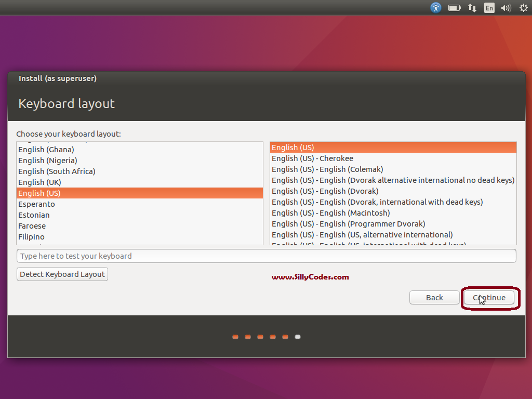
Task: Select English (US) - English (Dvorak) variant
Action: [393, 191]
